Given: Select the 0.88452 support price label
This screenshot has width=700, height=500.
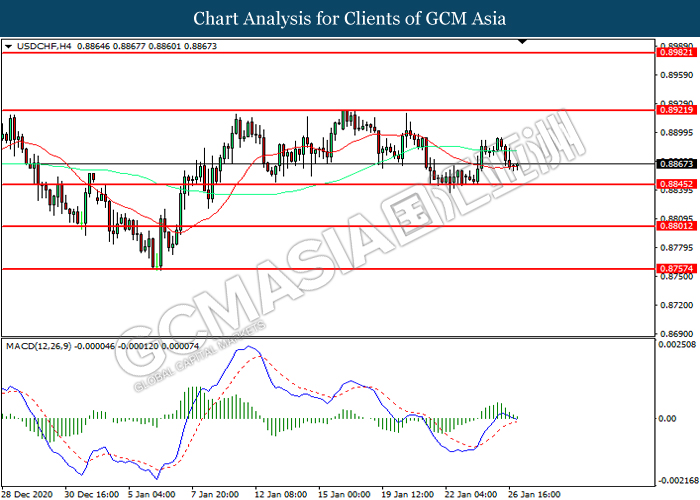Looking at the screenshot, I should point(677,184).
